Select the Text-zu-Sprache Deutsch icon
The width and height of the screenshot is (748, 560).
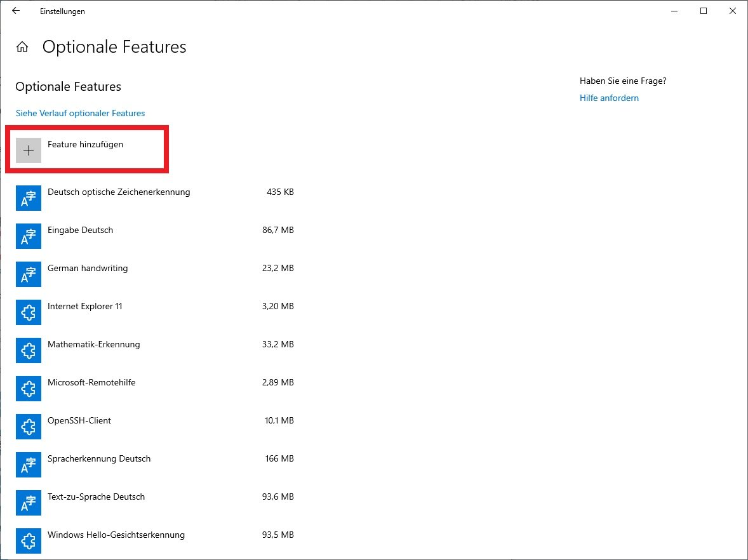(28, 503)
